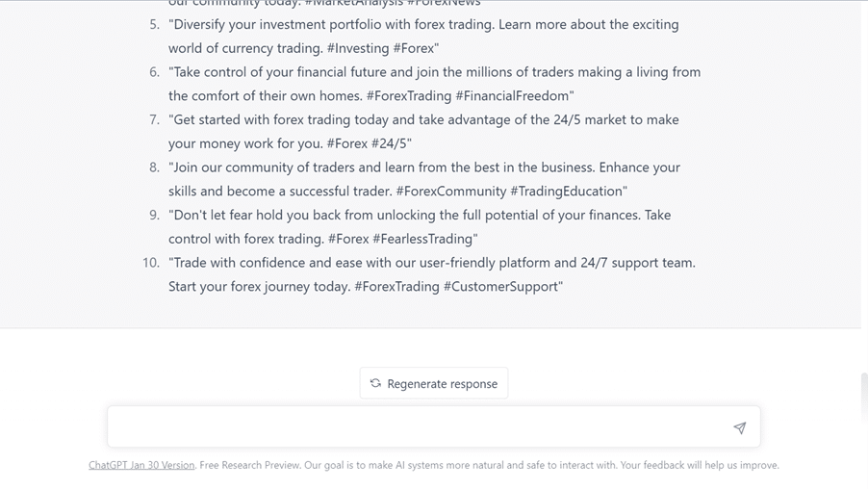
Task: Open the ChatGPT Jan 30 Version link
Action: coord(141,465)
